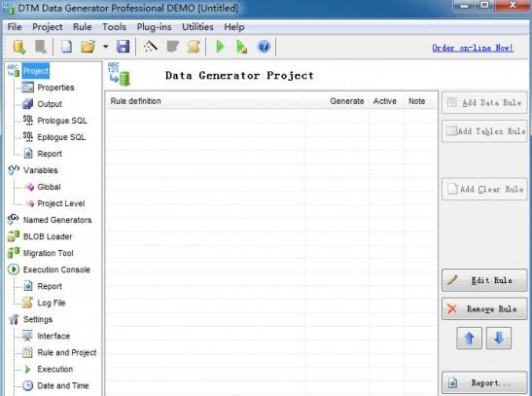This screenshot has width=532, height=396.
Task: Open the File menu
Action: coord(15,27)
